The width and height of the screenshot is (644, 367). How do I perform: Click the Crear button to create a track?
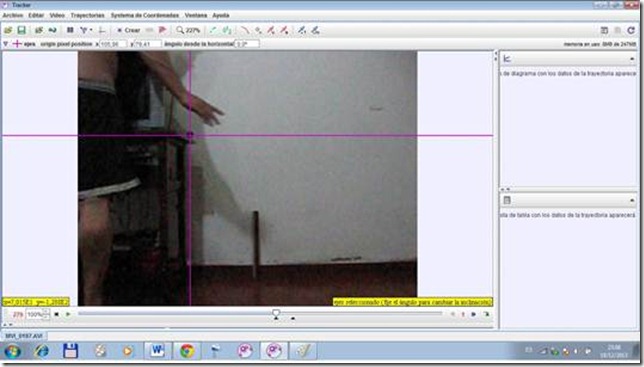[x=128, y=30]
